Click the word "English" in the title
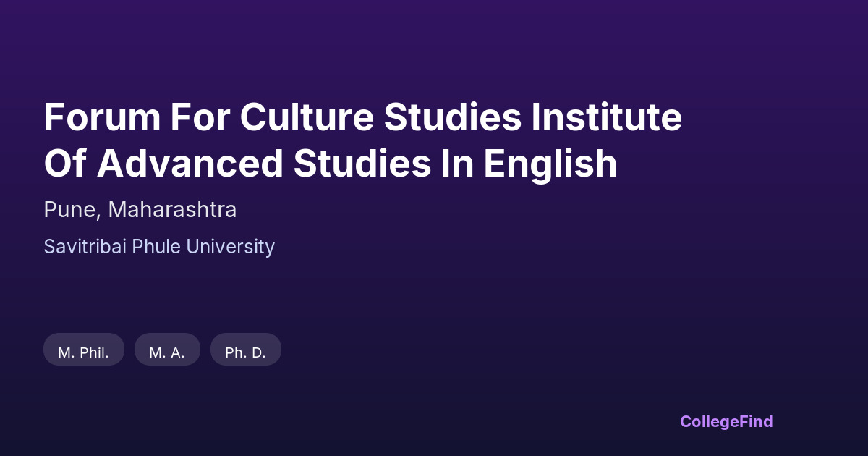Viewport: 868px width, 456px height. 550,164
